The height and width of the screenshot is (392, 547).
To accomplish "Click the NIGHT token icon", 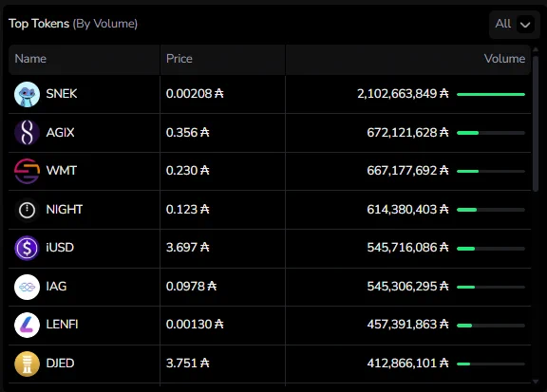I will click(x=27, y=210).
